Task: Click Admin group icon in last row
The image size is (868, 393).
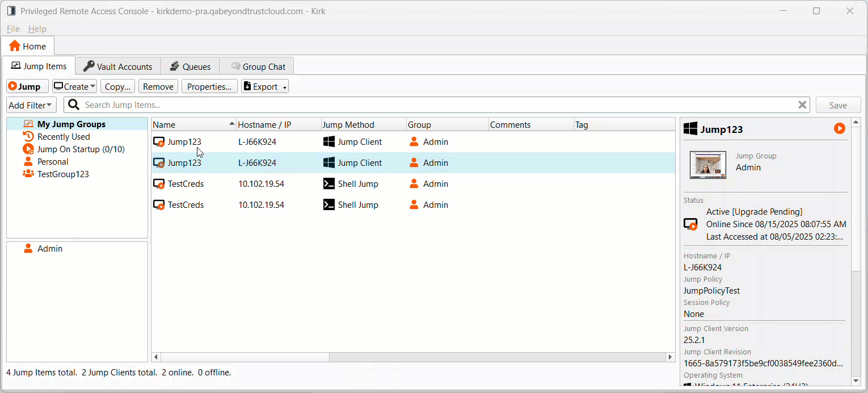Action: 414,205
